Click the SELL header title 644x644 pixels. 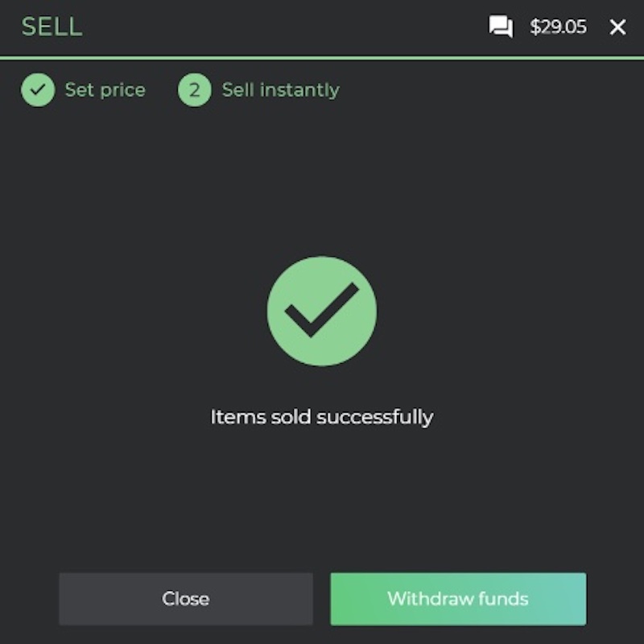pos(52,27)
